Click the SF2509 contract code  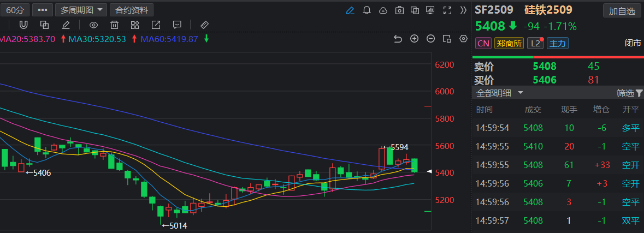tap(494, 10)
